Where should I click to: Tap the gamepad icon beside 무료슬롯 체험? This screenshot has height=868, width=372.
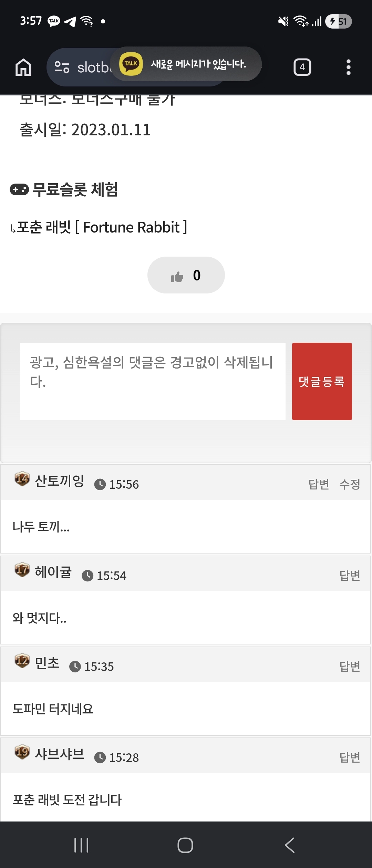[19, 189]
